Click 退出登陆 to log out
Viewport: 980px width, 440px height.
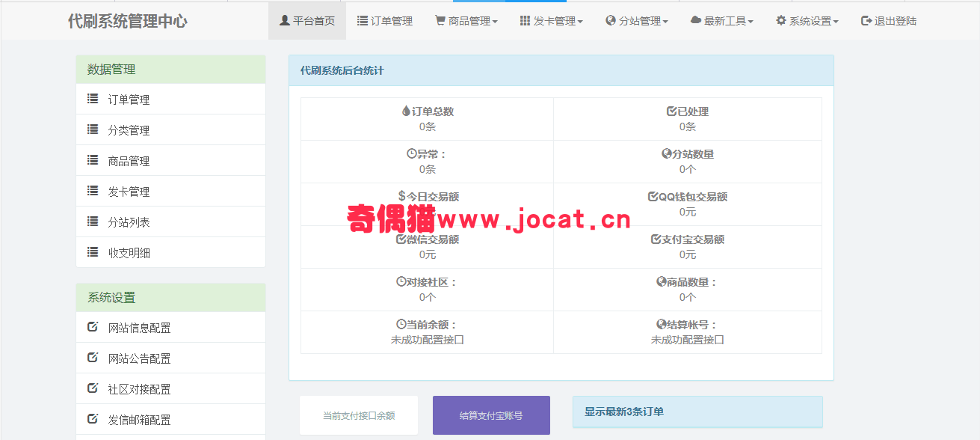[x=889, y=21]
